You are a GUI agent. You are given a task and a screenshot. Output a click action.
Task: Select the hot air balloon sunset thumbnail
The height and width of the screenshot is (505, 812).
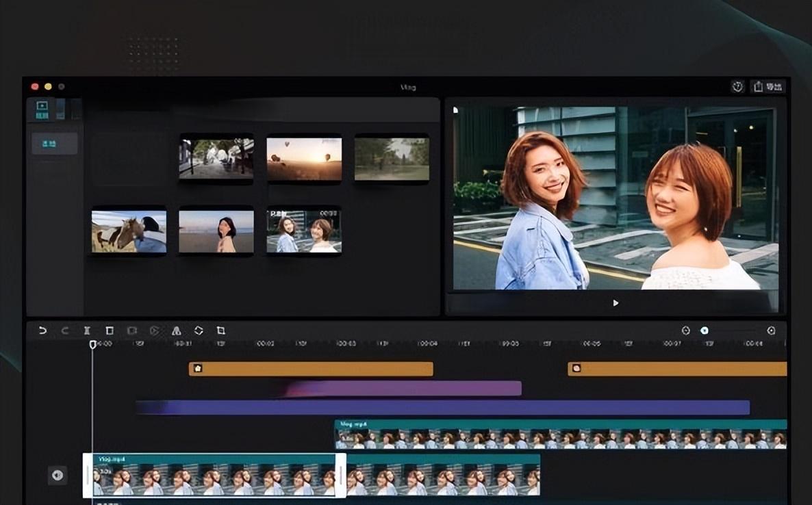pyautogui.click(x=304, y=159)
